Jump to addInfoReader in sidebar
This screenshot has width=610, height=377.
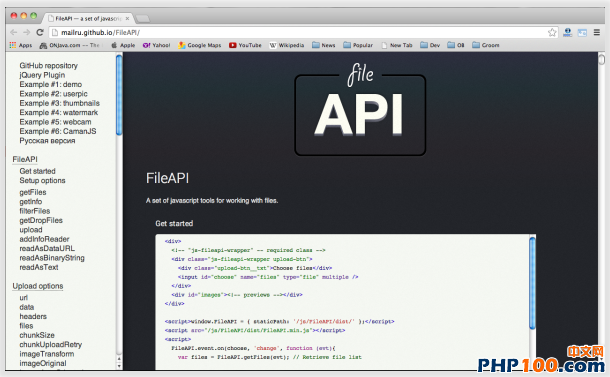pos(44,239)
